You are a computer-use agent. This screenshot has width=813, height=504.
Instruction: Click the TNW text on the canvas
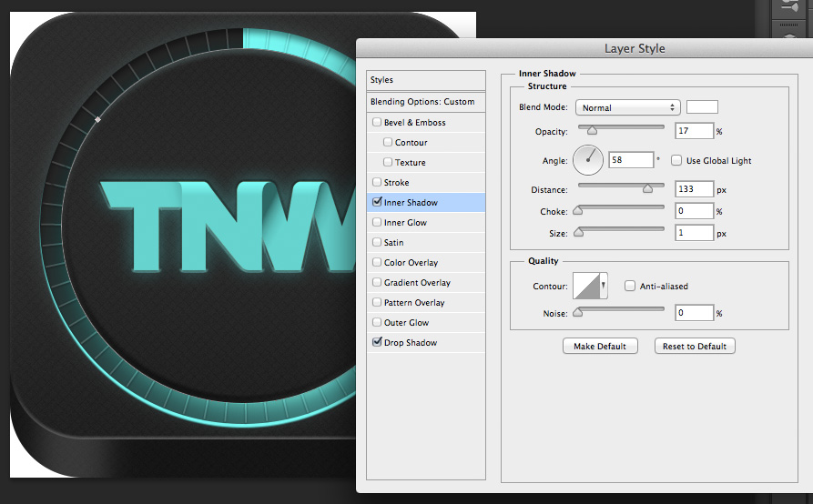229,227
